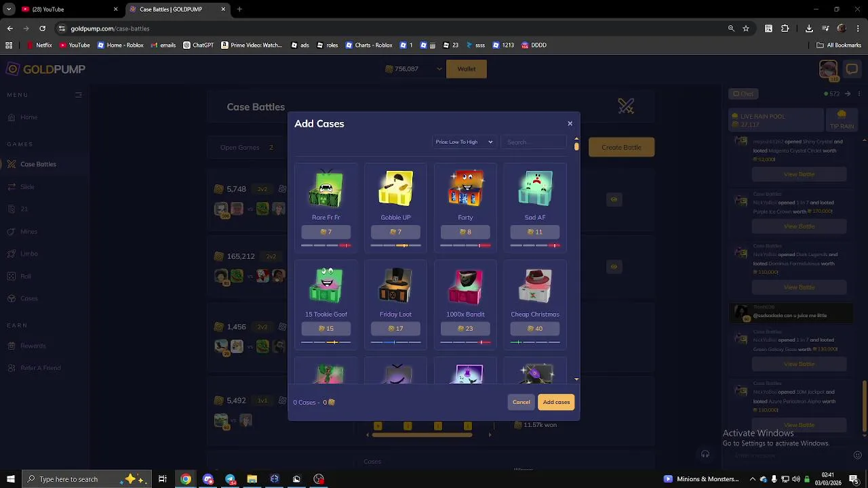Click the GOLDPUMP logo

click(46, 69)
